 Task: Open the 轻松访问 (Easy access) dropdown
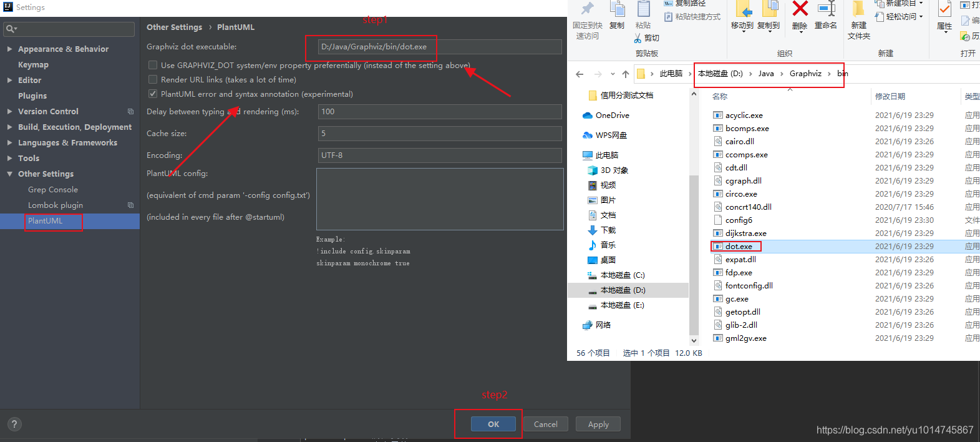pyautogui.click(x=899, y=17)
